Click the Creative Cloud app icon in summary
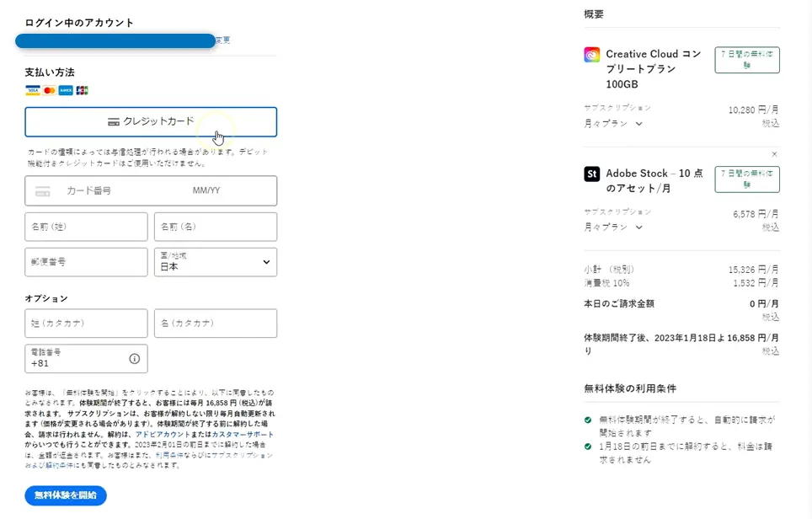The width and height of the screenshot is (812, 519). click(x=590, y=54)
